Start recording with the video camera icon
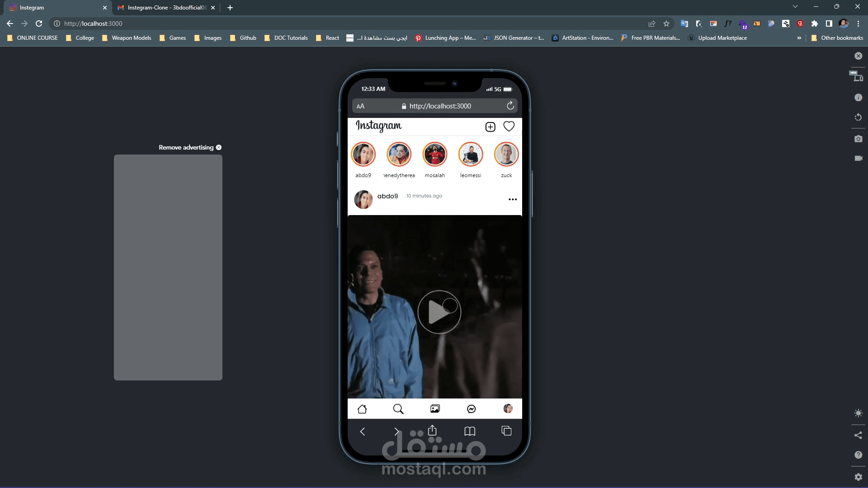This screenshot has width=868, height=488. (858, 159)
